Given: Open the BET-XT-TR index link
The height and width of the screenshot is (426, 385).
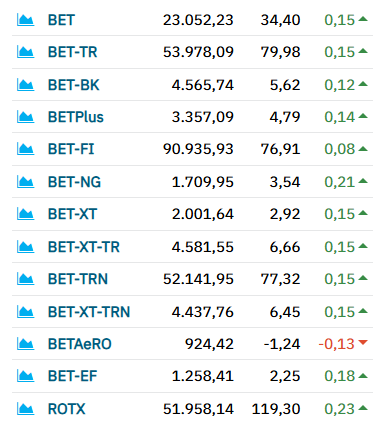Looking at the screenshot, I should pyautogui.click(x=84, y=247).
